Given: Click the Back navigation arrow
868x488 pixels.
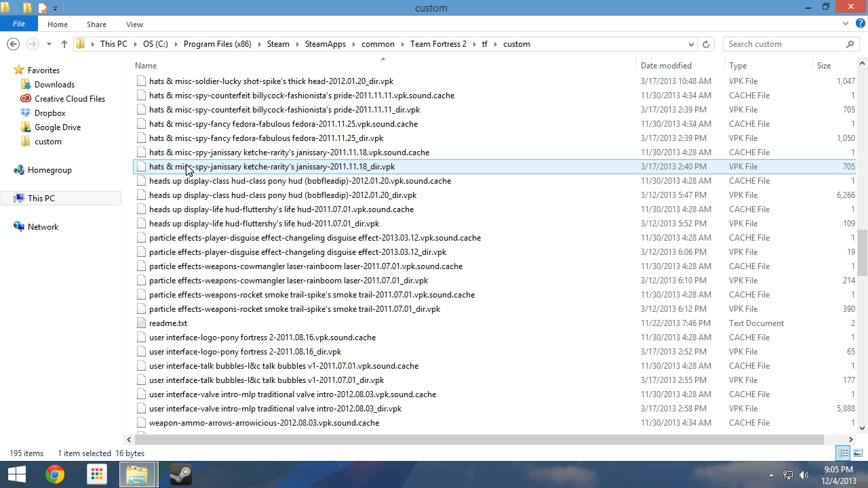Looking at the screenshot, I should [x=13, y=44].
